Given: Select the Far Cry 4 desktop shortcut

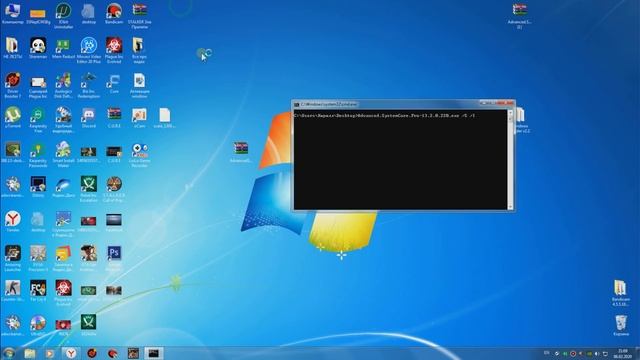Looking at the screenshot, I should point(38,291).
